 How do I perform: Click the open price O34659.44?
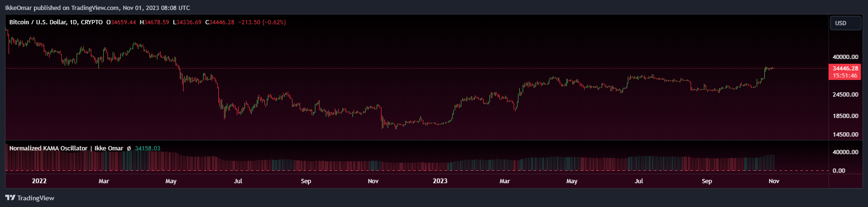121,22
